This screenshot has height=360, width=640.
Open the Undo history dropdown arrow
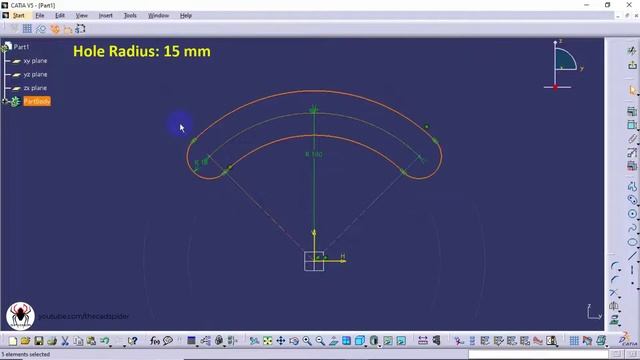[x=111, y=346]
